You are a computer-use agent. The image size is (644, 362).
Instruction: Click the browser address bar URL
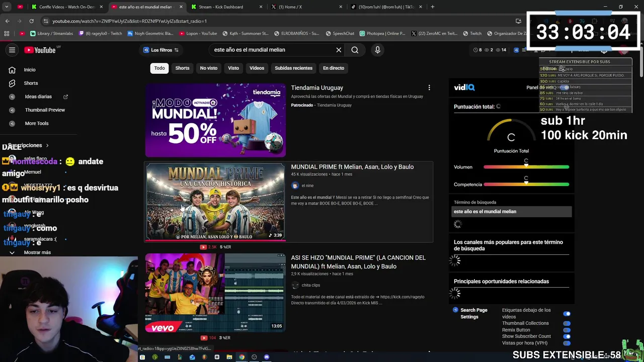click(129, 21)
